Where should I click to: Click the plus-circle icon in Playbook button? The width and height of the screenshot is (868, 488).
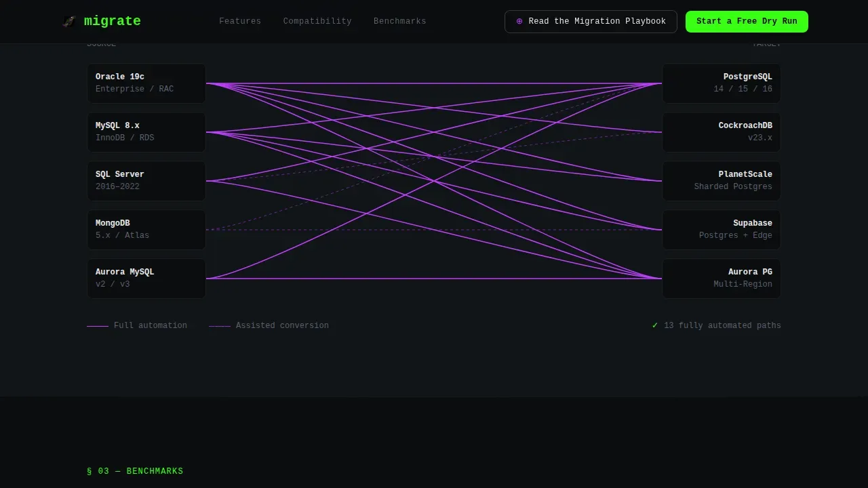519,22
